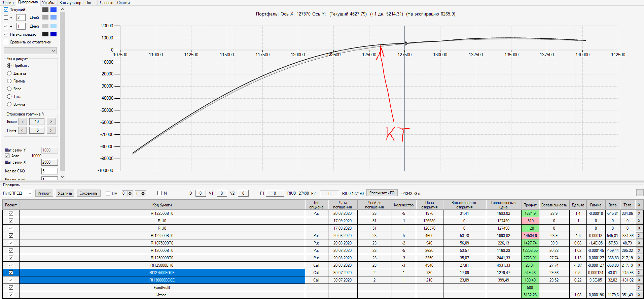Toggle the +1 Дней line checkbox
This screenshot has width=644, height=299.
pos(6,26)
